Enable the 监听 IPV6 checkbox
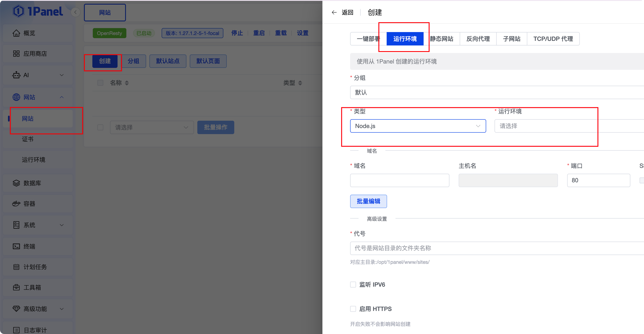The image size is (644, 334). point(353,284)
